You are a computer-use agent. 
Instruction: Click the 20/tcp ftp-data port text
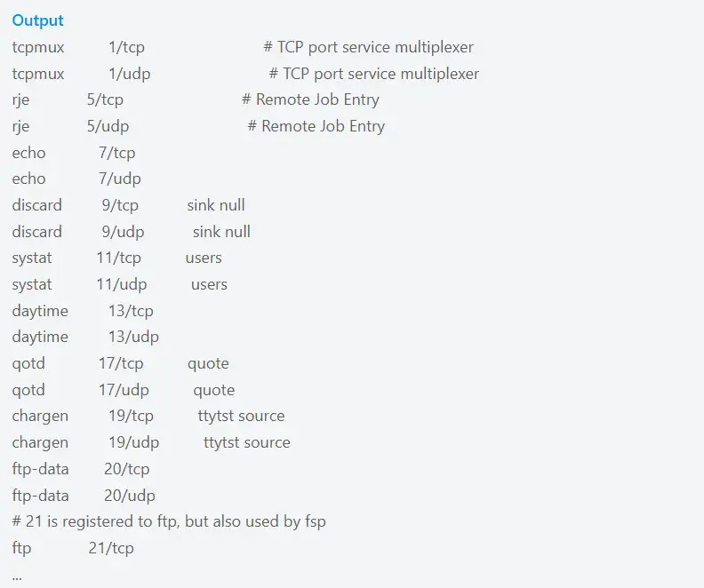[x=126, y=469]
